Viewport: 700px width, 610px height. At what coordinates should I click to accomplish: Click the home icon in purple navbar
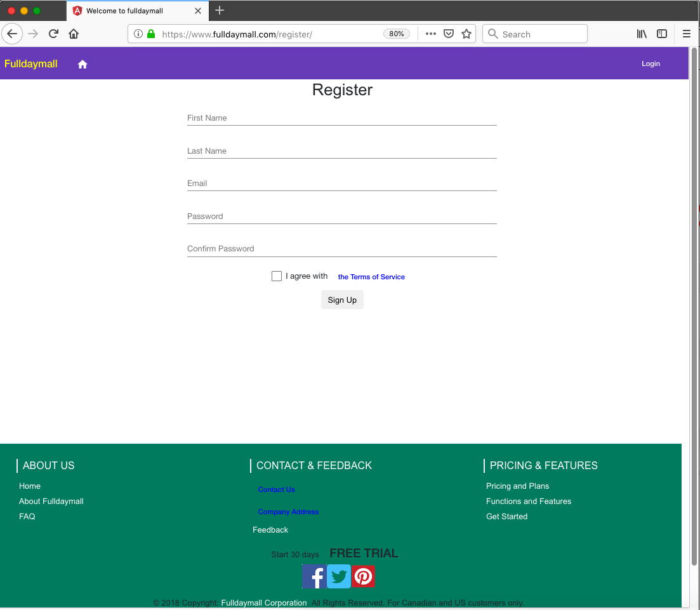[x=83, y=64]
